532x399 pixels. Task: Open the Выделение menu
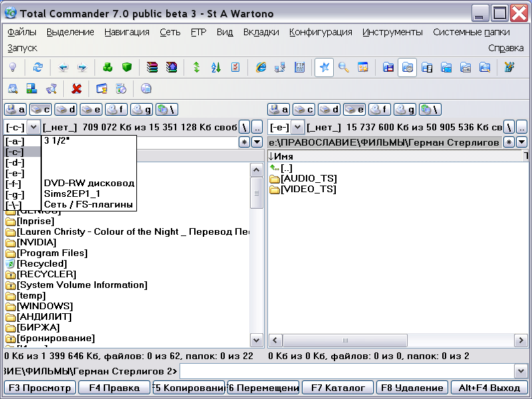click(70, 32)
